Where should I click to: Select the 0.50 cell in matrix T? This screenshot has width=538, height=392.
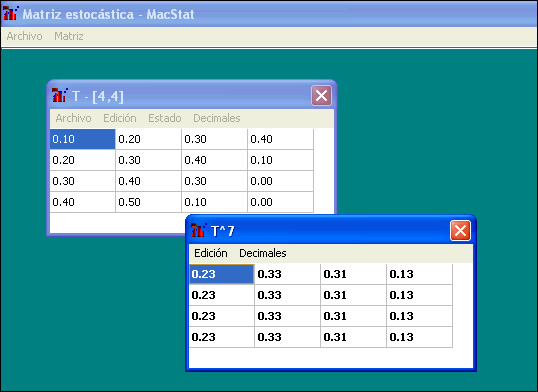[x=149, y=202]
